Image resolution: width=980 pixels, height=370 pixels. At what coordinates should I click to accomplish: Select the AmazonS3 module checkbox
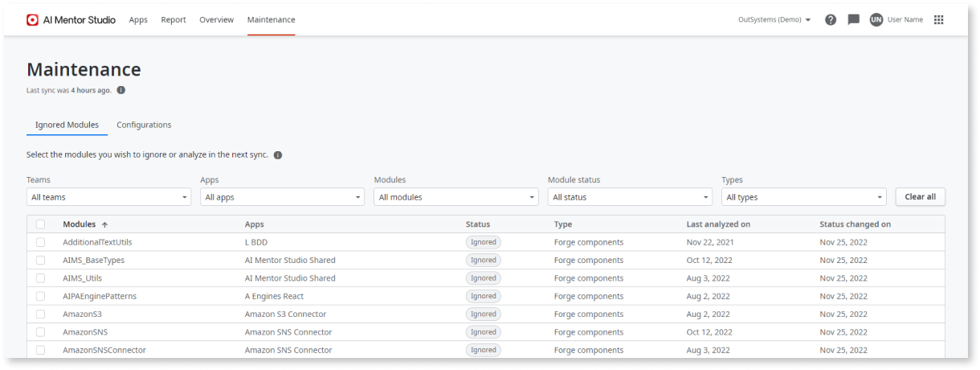(40, 314)
